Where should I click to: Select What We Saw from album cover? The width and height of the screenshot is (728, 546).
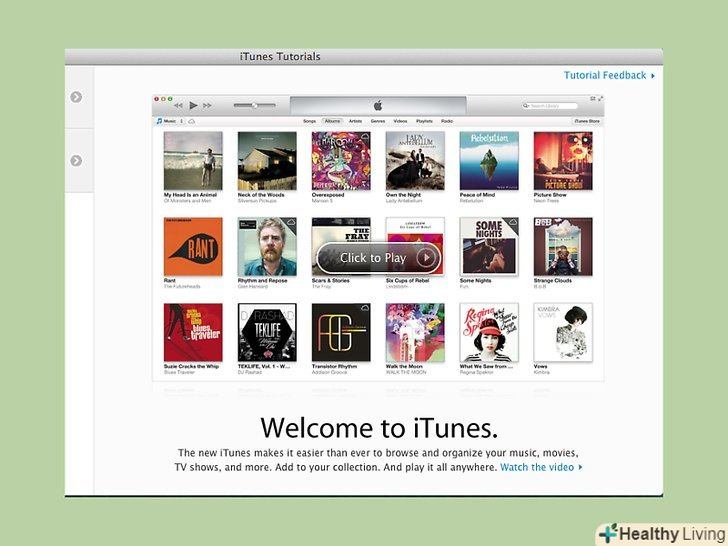[489, 332]
